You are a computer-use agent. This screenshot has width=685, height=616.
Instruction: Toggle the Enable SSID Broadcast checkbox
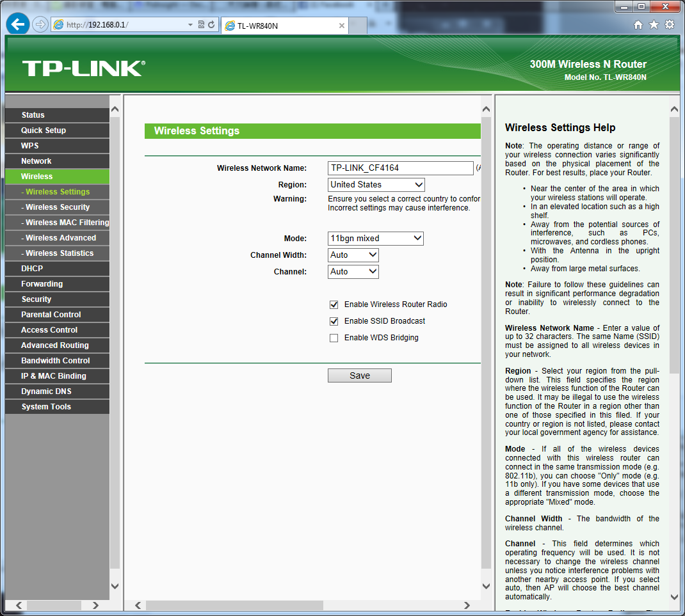point(334,321)
